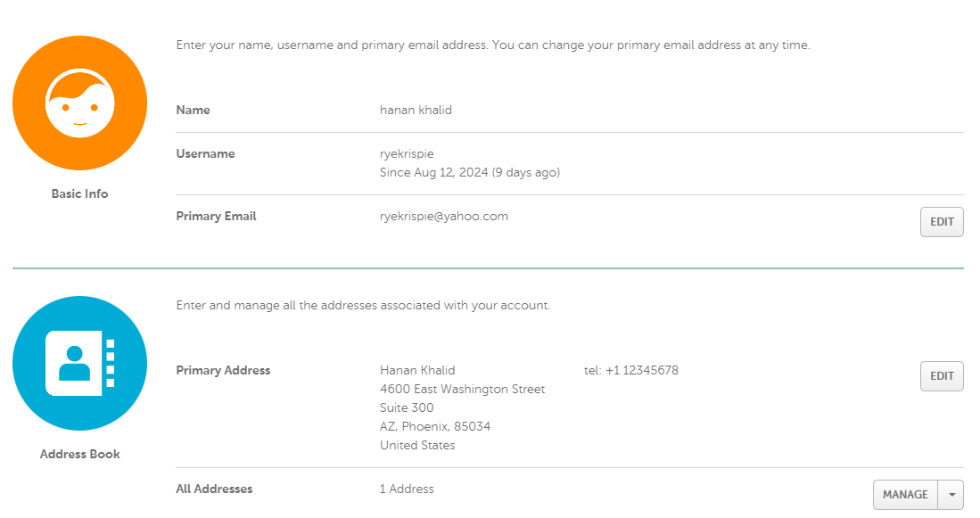Screen dimensions: 980x518
Task: Click the Address Book caption label
Action: pyautogui.click(x=79, y=454)
